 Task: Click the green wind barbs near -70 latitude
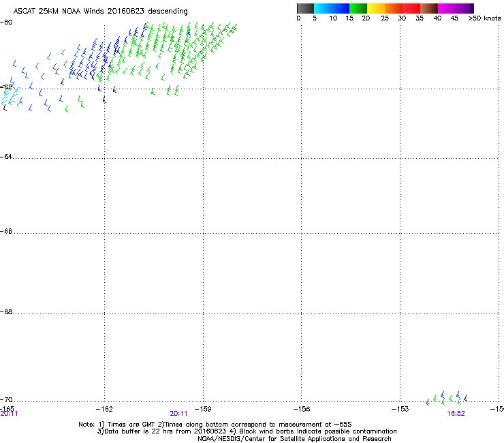(x=443, y=401)
